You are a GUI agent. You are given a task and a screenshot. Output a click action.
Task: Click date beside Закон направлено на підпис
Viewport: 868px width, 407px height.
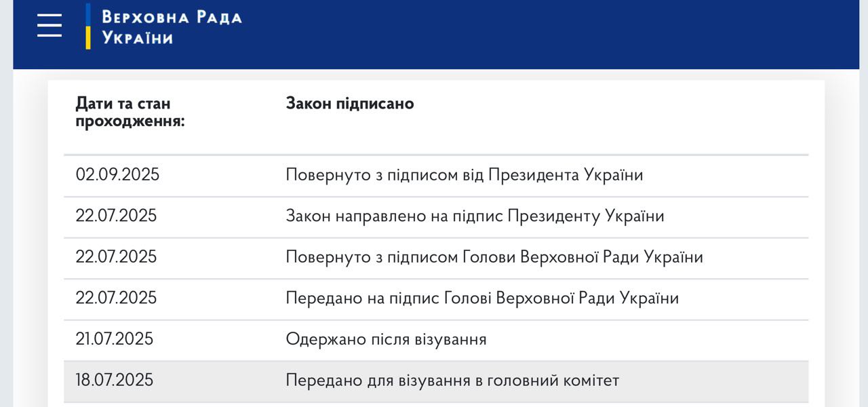point(116,216)
